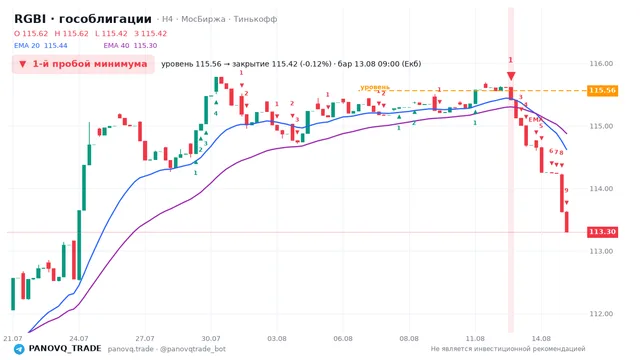Screen dimensions: 640x360
Task: Click the 'EMA 20 115.44' legend entry
Action: (40, 46)
